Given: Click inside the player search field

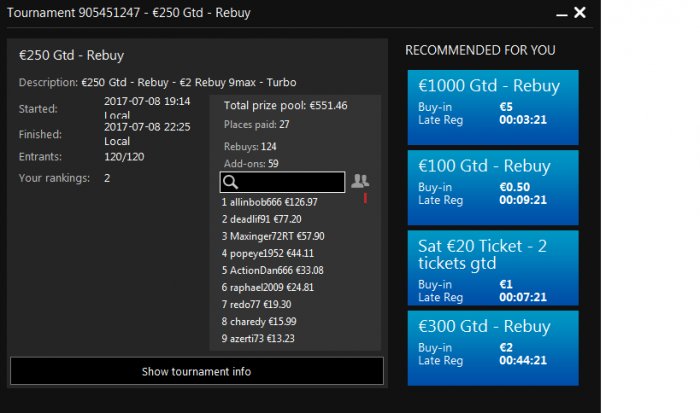Looking at the screenshot, I should (292, 182).
